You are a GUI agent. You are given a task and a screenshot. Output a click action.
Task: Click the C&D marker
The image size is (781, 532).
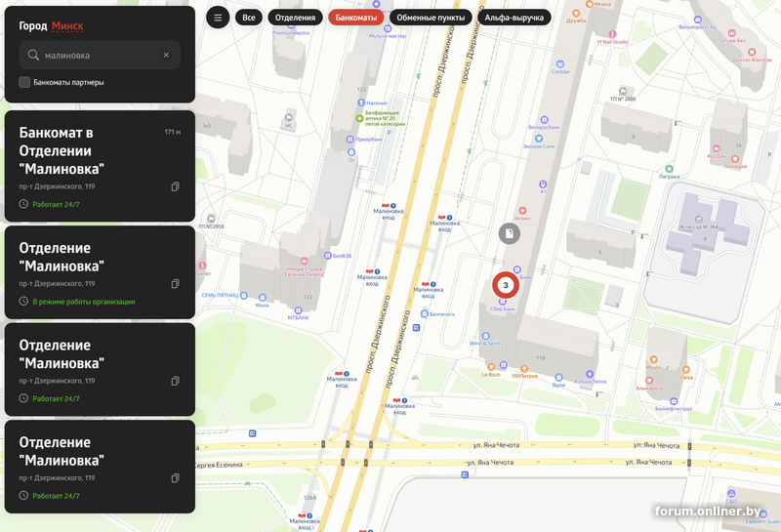[x=731, y=494]
